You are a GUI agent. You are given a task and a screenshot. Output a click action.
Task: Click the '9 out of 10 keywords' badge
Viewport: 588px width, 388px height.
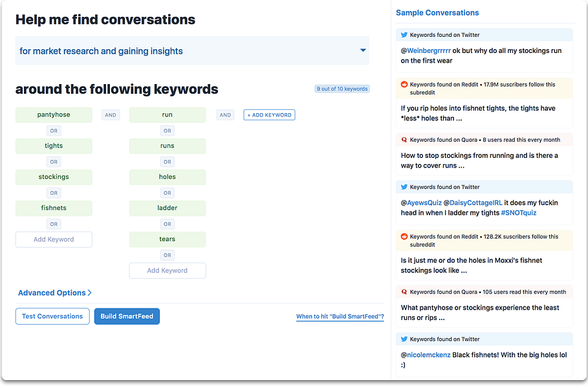coord(342,89)
